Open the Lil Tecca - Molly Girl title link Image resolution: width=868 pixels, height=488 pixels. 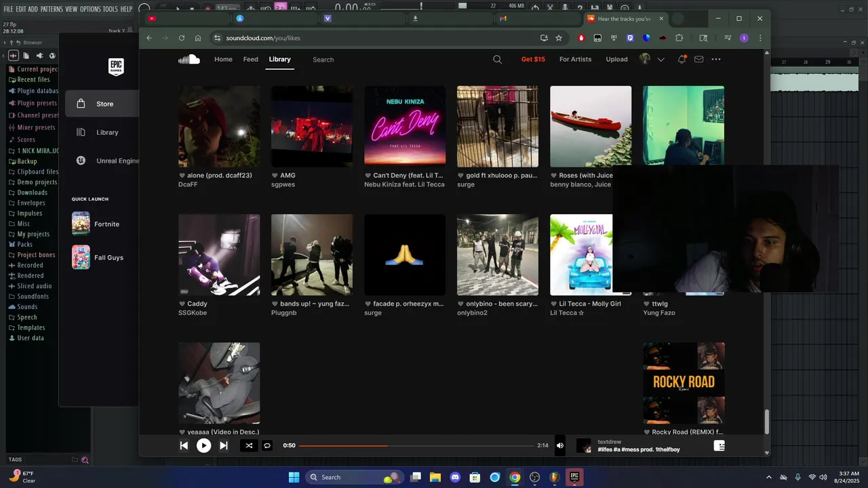point(589,304)
